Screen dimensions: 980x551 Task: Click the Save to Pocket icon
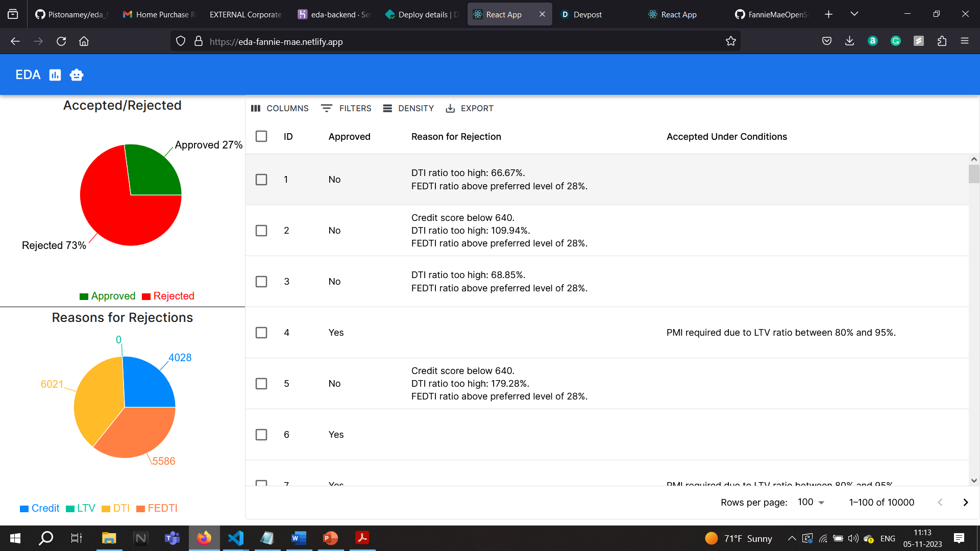click(x=827, y=41)
